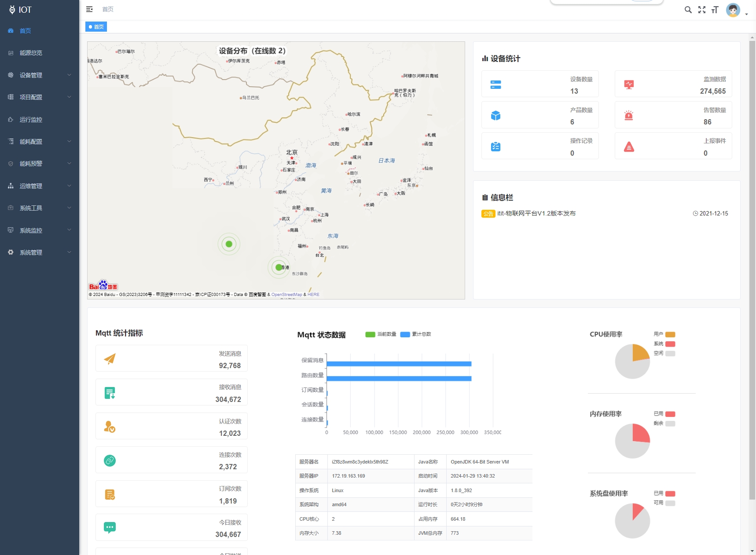Screen dimensions: 756x555
Task: Click the monitoring data screen icon
Action: (x=629, y=84)
